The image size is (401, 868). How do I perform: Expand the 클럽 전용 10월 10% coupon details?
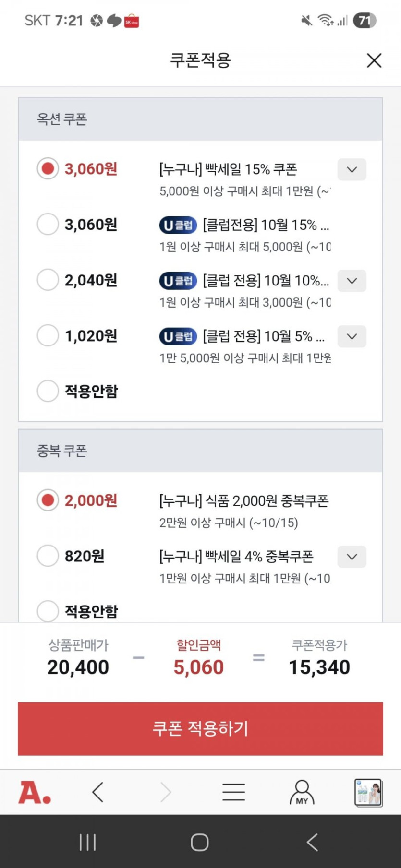(352, 281)
